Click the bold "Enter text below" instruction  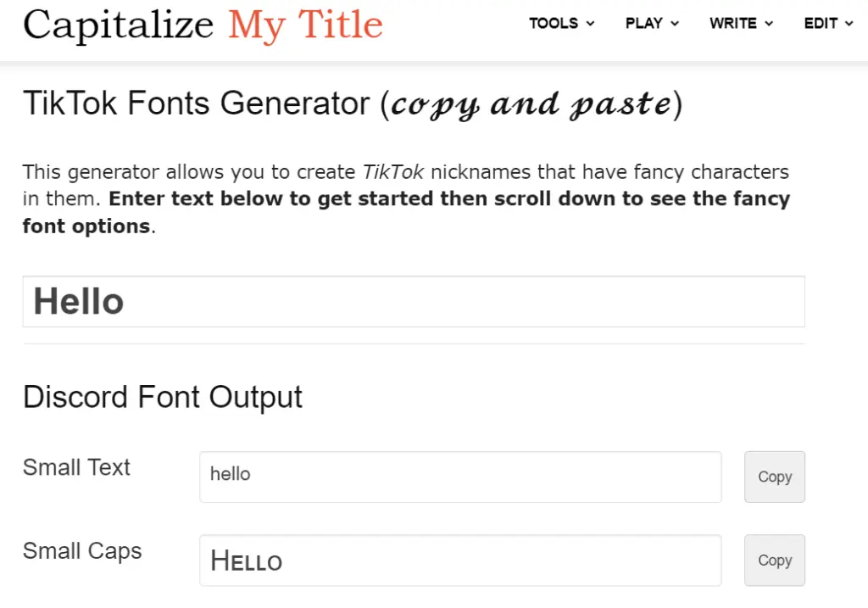449,199
